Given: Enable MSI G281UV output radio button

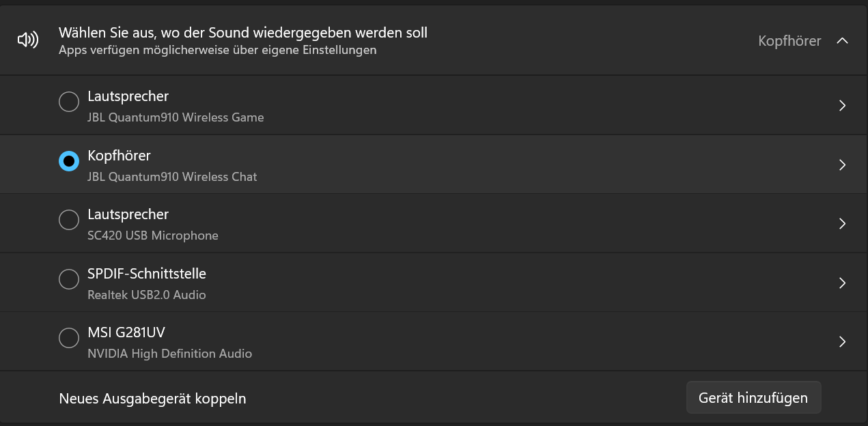Looking at the screenshot, I should [69, 338].
